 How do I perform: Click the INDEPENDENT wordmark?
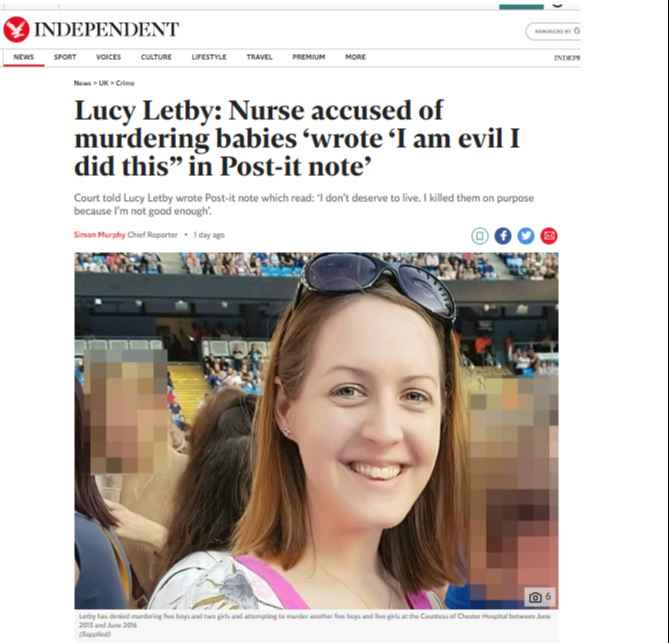(x=106, y=29)
